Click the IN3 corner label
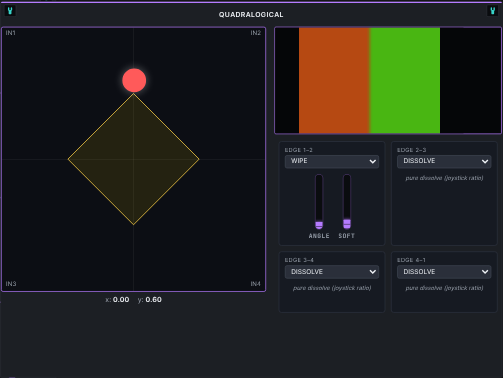Viewport: 503px width, 378px height. 11,284
